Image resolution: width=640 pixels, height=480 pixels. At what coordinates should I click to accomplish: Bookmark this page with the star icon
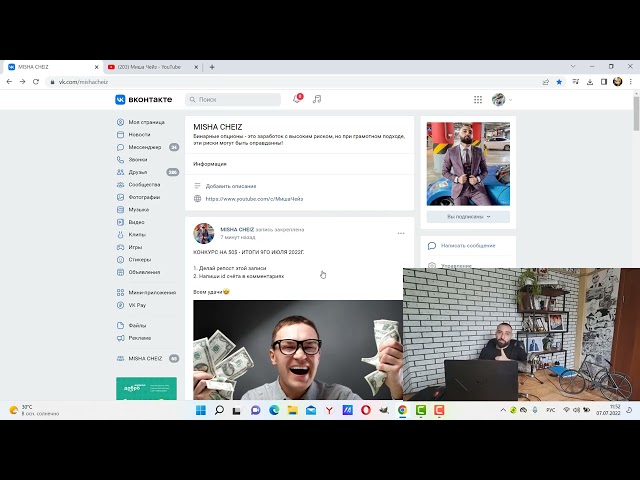tap(559, 81)
